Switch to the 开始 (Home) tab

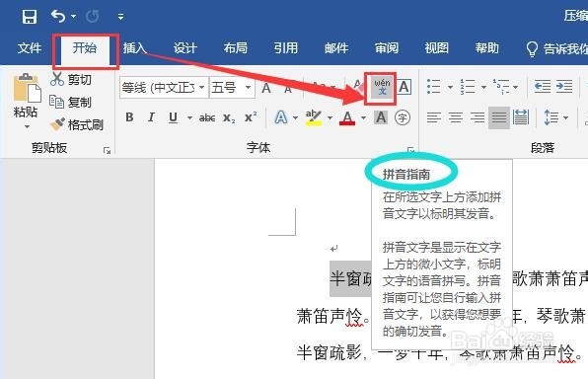click(x=85, y=48)
